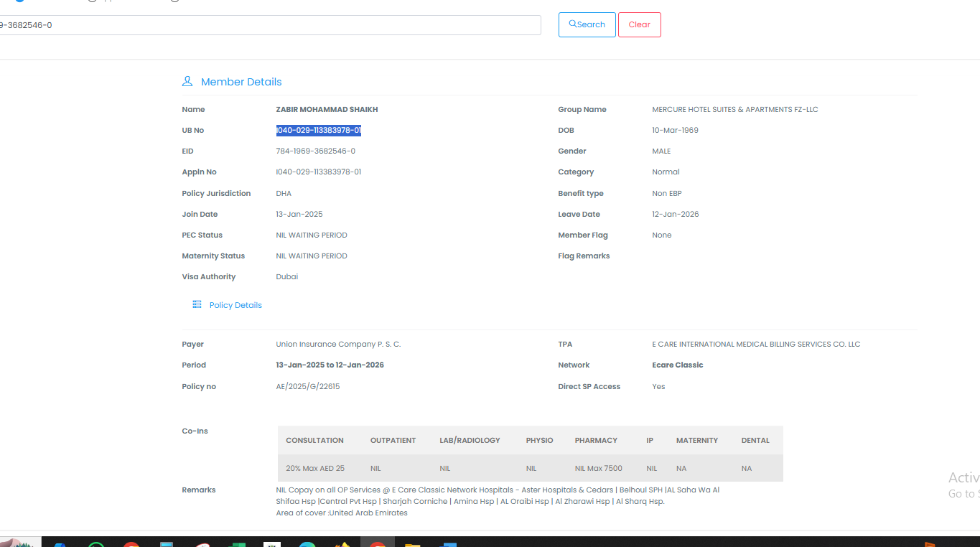This screenshot has width=980, height=547.
Task: Click the 'NIL Max 7500' pharmacy cell
Action: tap(598, 468)
